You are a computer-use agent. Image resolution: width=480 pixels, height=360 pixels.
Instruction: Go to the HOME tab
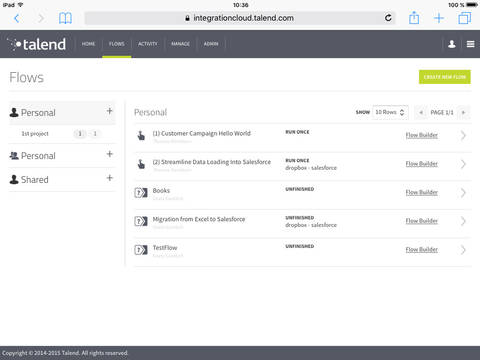[x=88, y=44]
